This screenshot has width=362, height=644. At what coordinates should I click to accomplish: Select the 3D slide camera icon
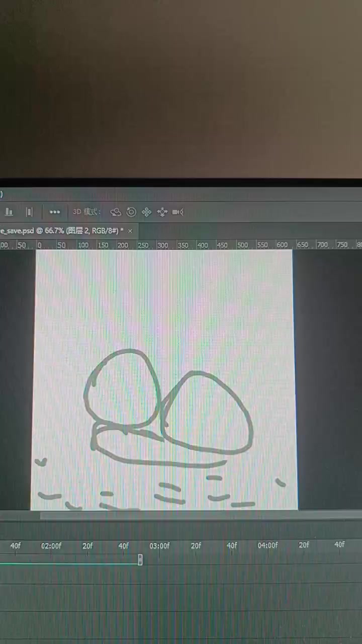(x=162, y=212)
